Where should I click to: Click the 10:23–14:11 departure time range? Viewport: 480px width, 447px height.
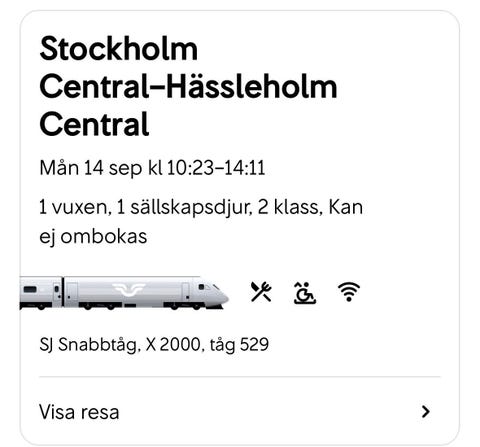point(216,168)
